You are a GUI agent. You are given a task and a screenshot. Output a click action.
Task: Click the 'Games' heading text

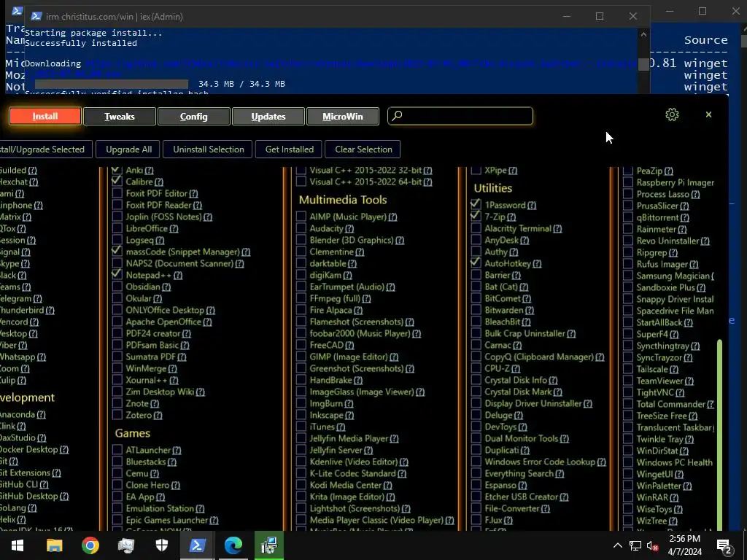tap(133, 433)
